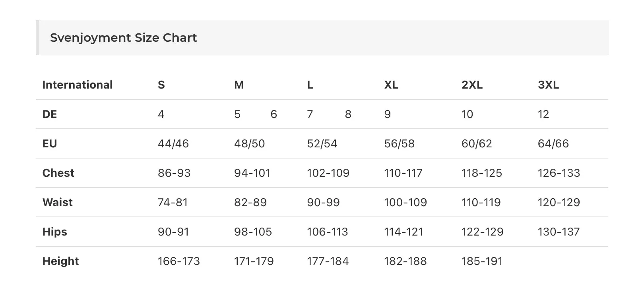Click the Hips row label
Image resolution: width=644 pixels, height=286 pixels.
point(55,232)
